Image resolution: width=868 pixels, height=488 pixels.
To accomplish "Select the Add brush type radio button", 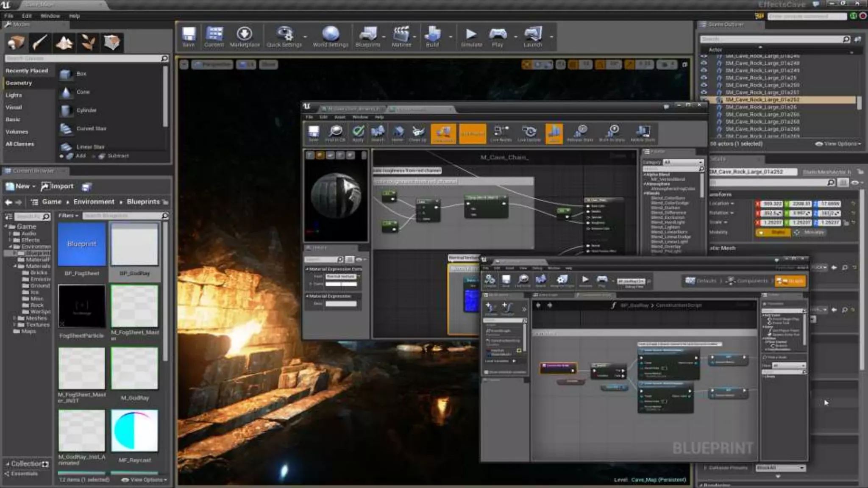I will [62, 156].
